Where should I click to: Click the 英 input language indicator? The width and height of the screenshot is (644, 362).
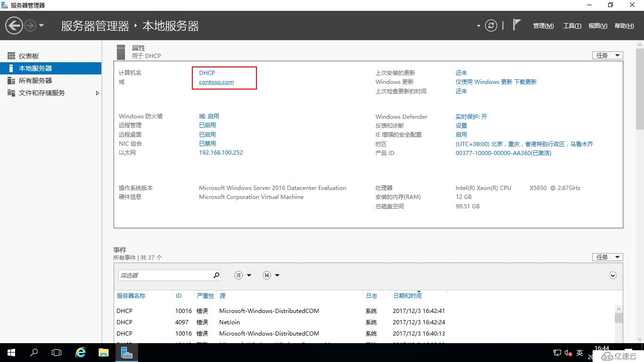coord(580,353)
